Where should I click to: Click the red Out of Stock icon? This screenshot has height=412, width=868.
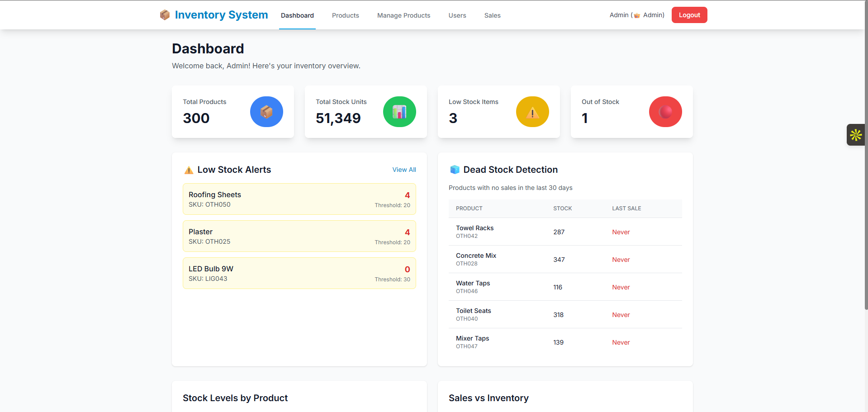(665, 112)
